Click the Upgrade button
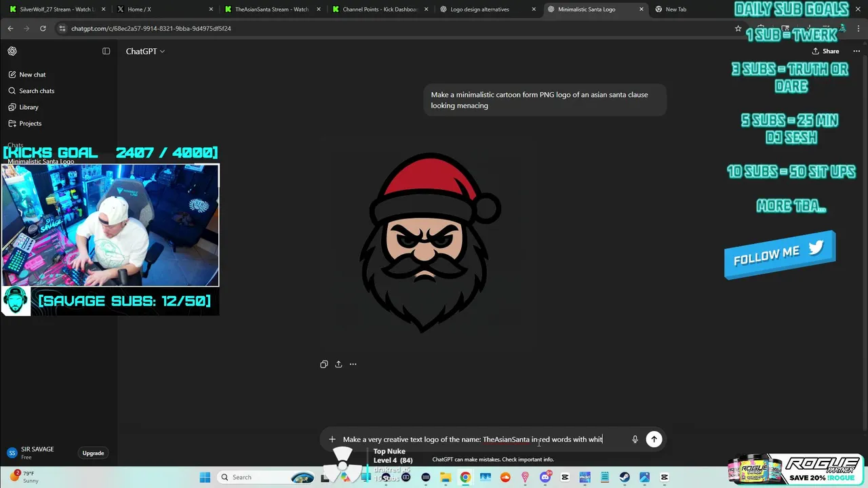This screenshot has width=868, height=488. [93, 453]
